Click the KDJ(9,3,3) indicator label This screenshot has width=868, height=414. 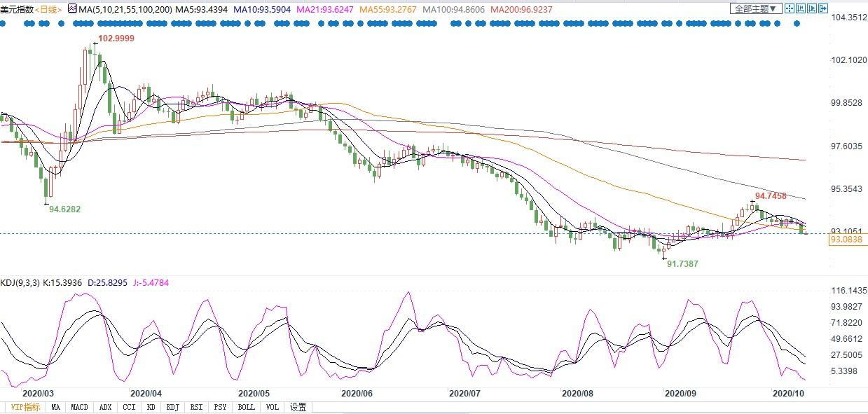(20, 283)
